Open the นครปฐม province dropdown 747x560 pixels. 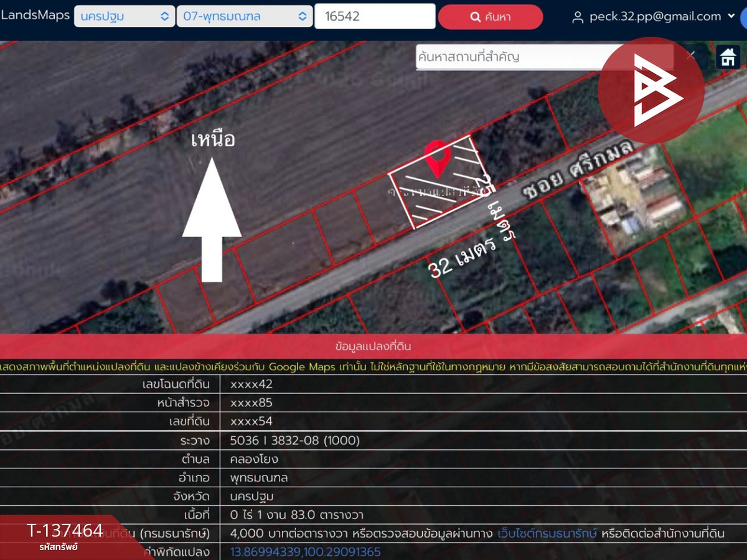click(124, 16)
